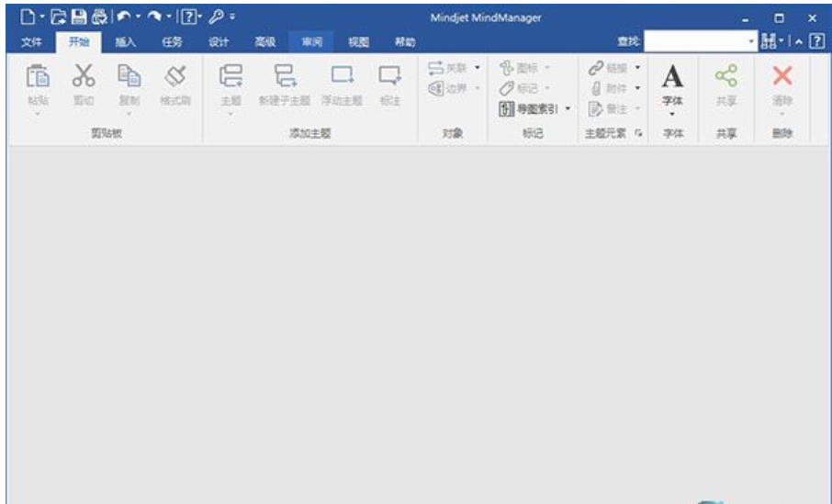This screenshot has width=832, height=504.
Task: Open the Redo history dropdown arrow
Action: tap(169, 17)
